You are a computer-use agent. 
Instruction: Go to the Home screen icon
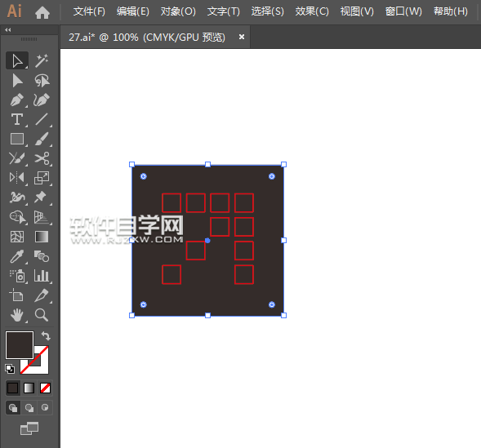(x=42, y=12)
